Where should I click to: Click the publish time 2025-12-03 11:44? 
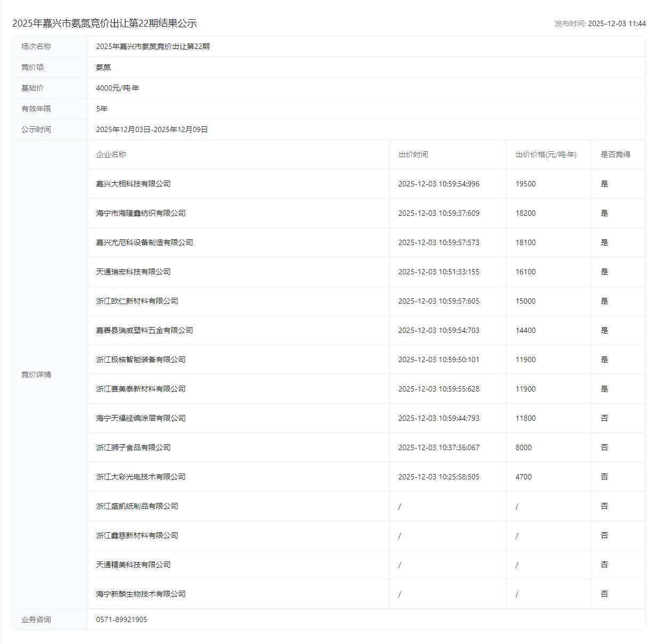point(616,23)
